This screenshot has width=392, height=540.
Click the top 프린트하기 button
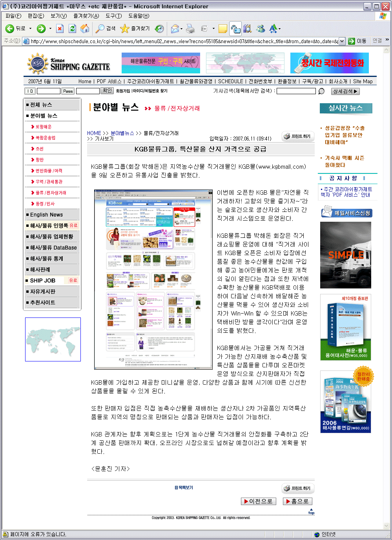pyautogui.click(x=298, y=136)
